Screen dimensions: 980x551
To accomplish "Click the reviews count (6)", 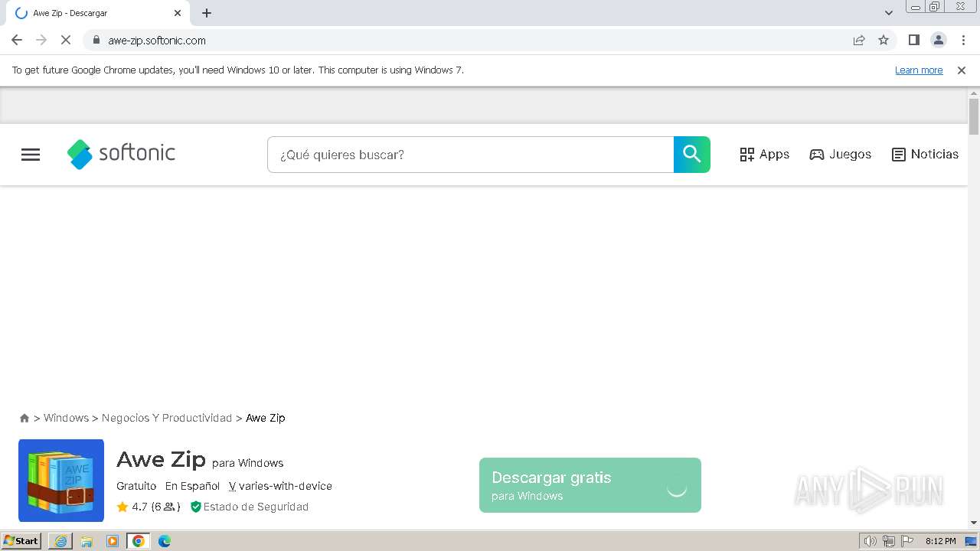I will (165, 507).
